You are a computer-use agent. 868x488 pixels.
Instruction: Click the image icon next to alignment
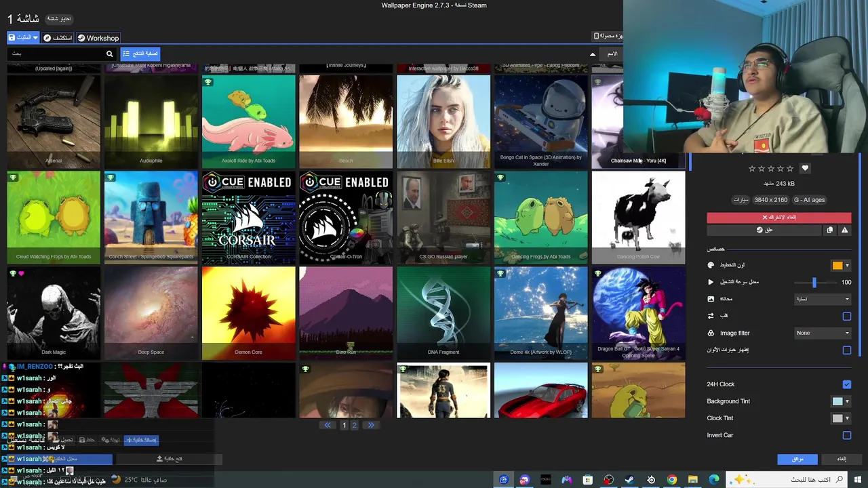pyautogui.click(x=711, y=299)
